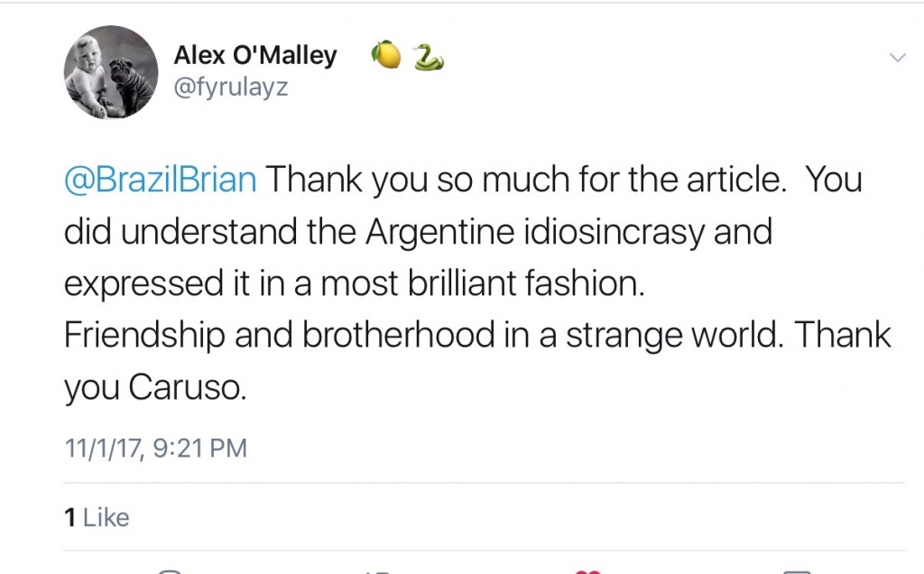Image resolution: width=924 pixels, height=574 pixels.
Task: Tap the retweet icon below the tweet
Action: pos(377,572)
